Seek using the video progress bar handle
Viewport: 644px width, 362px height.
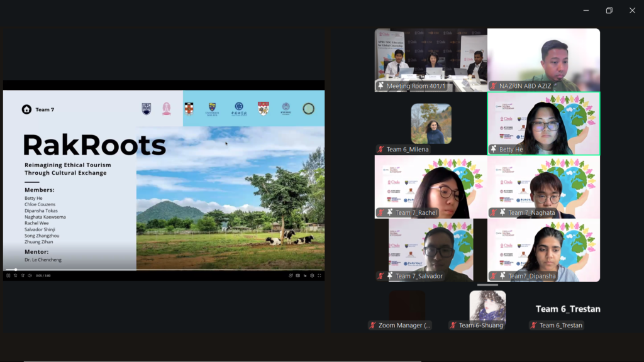(16, 270)
